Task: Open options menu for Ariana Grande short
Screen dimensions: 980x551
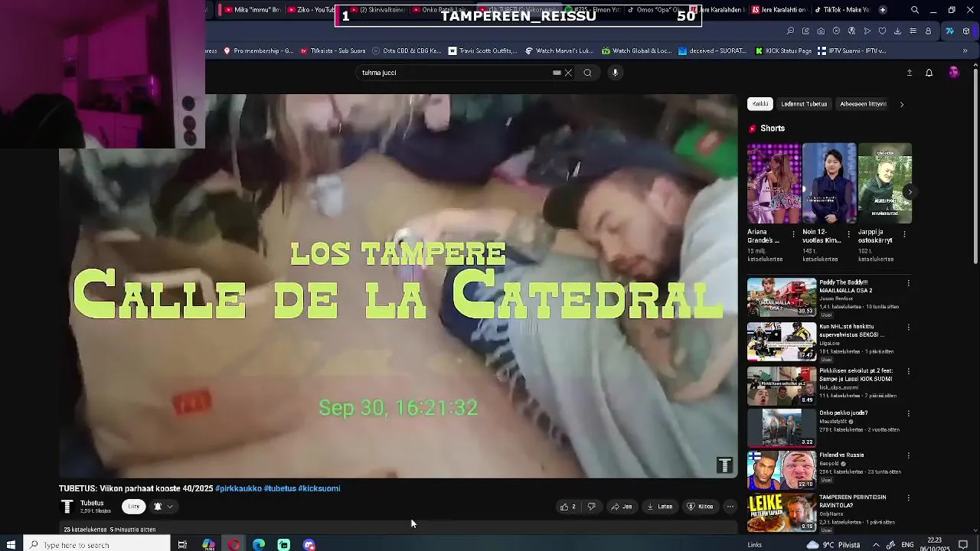Action: click(x=793, y=234)
